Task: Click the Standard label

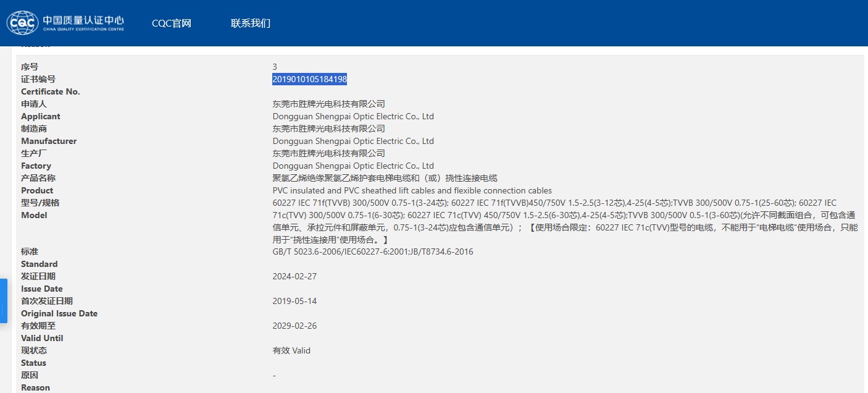Action: tap(39, 264)
